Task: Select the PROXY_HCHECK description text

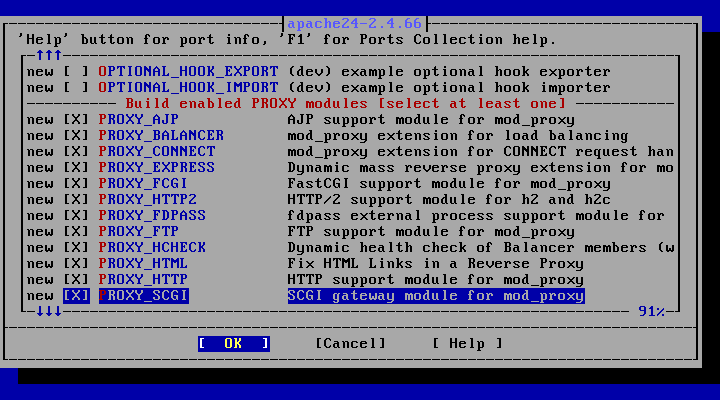Action: tap(481, 248)
